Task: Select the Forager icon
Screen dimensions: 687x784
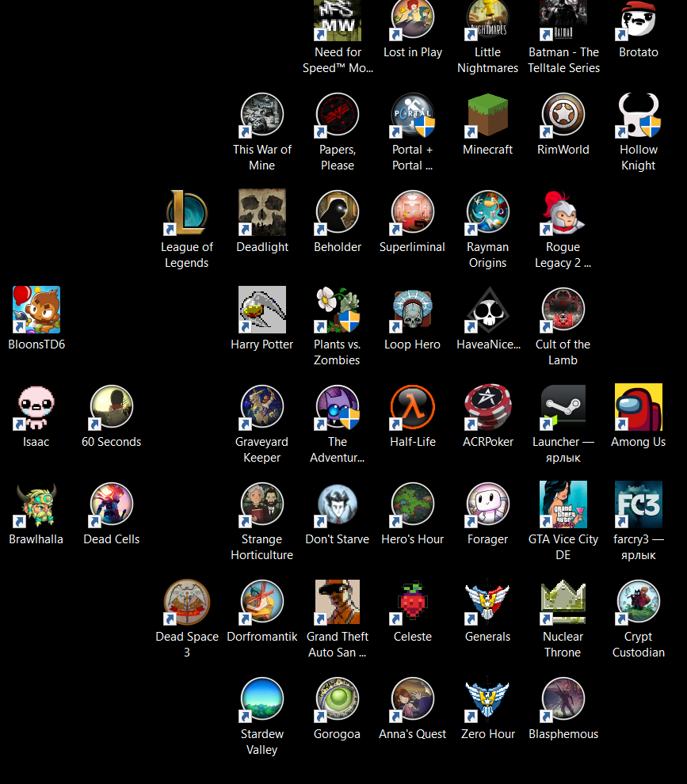Action: [488, 505]
